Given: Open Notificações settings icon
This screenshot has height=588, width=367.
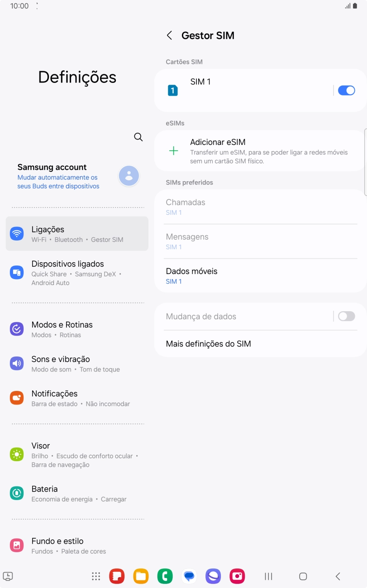Looking at the screenshot, I should 17,398.
